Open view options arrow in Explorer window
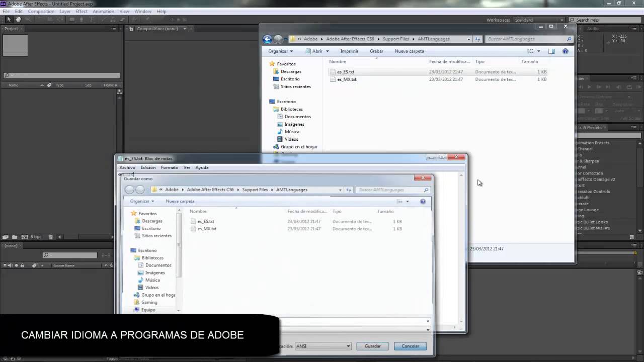 538,51
